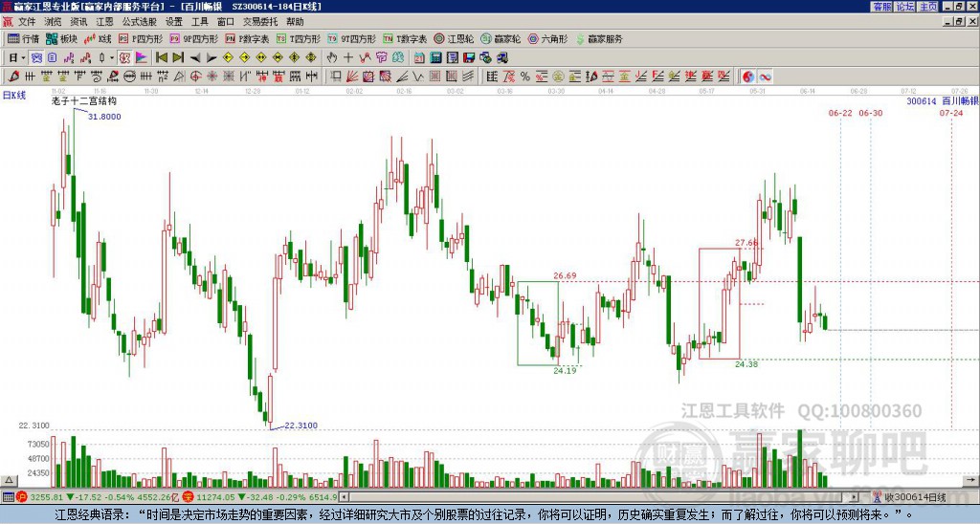Click the up triangle button beside volume
The height and width of the screenshot is (524, 980).
coord(9,480)
